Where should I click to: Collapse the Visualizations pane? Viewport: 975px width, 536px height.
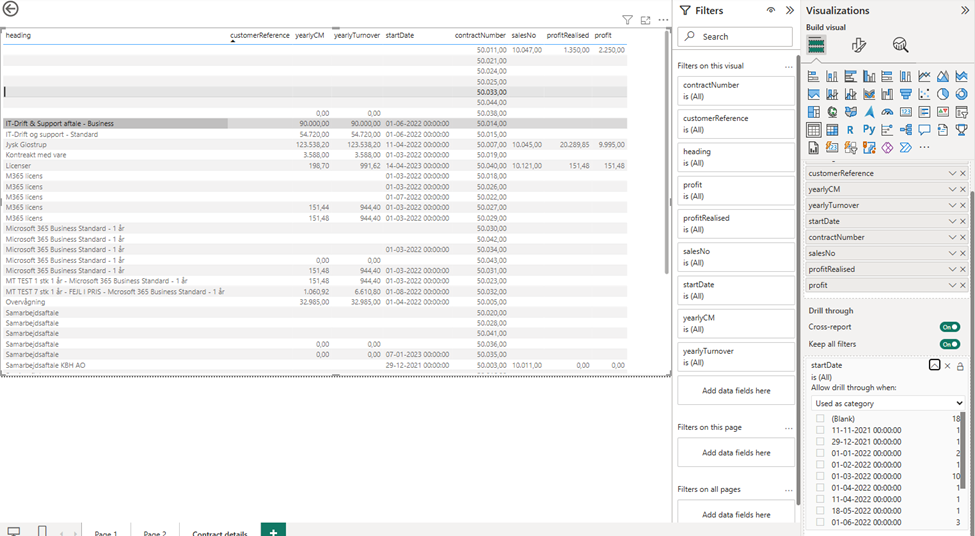965,10
